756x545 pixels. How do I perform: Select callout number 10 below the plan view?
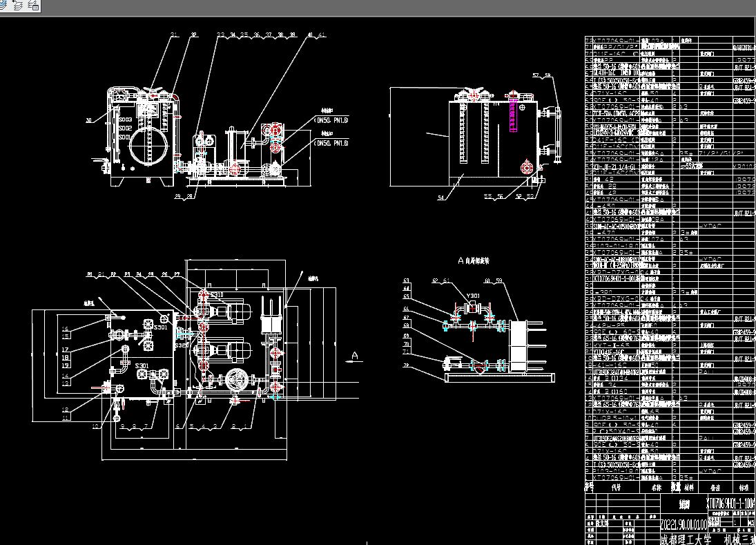click(95, 426)
